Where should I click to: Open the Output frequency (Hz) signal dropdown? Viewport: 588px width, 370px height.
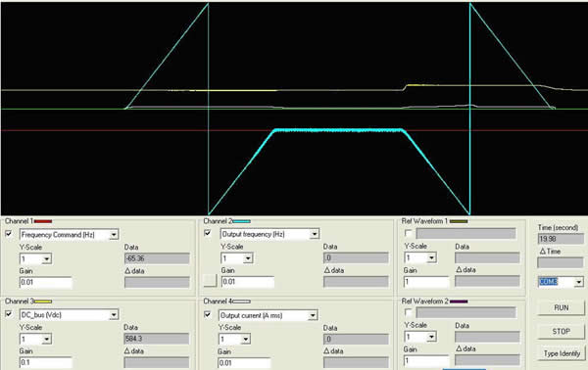315,235
